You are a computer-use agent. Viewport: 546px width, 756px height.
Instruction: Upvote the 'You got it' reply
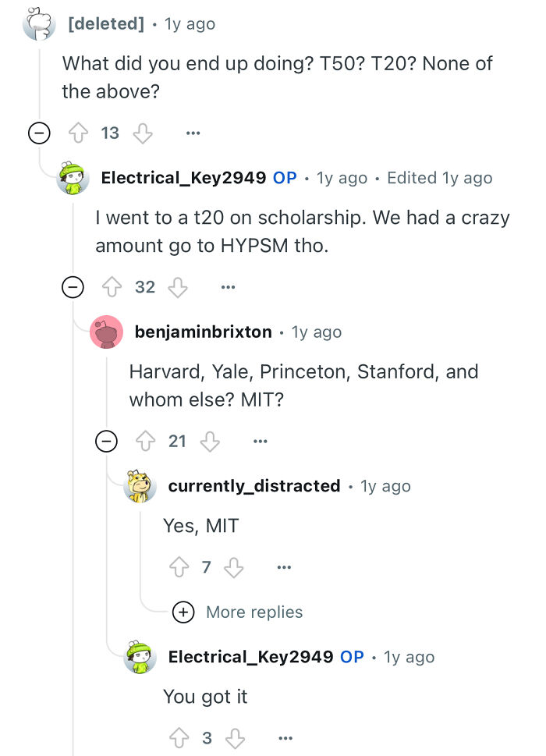coord(178,737)
